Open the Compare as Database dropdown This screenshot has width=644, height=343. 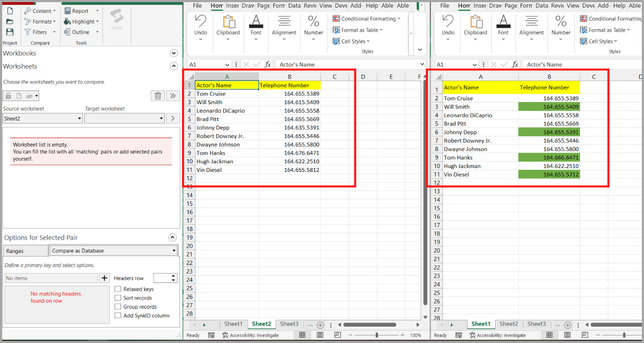coord(113,250)
